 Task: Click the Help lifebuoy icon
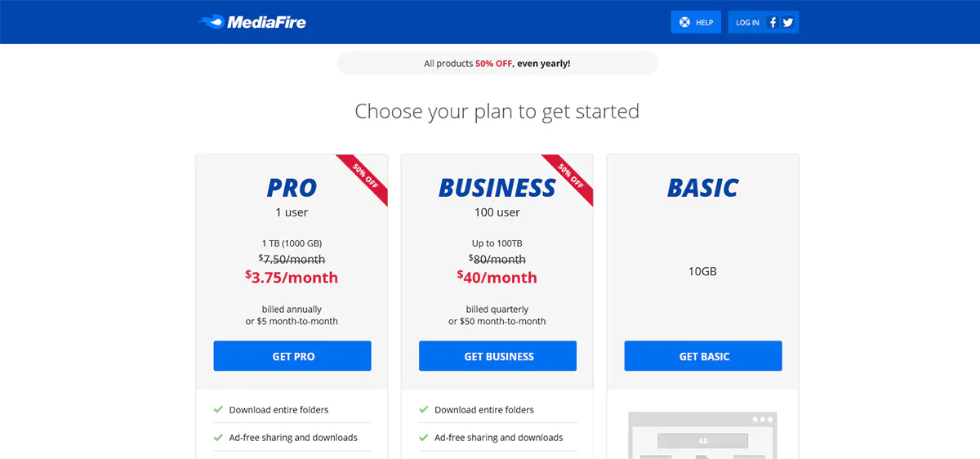click(x=684, y=23)
